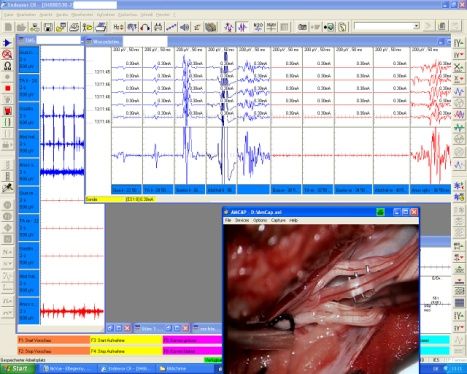Screen dimensions: 467x374
Task: Click the loudspeaker audio toolbar icon
Action: click(184, 27)
